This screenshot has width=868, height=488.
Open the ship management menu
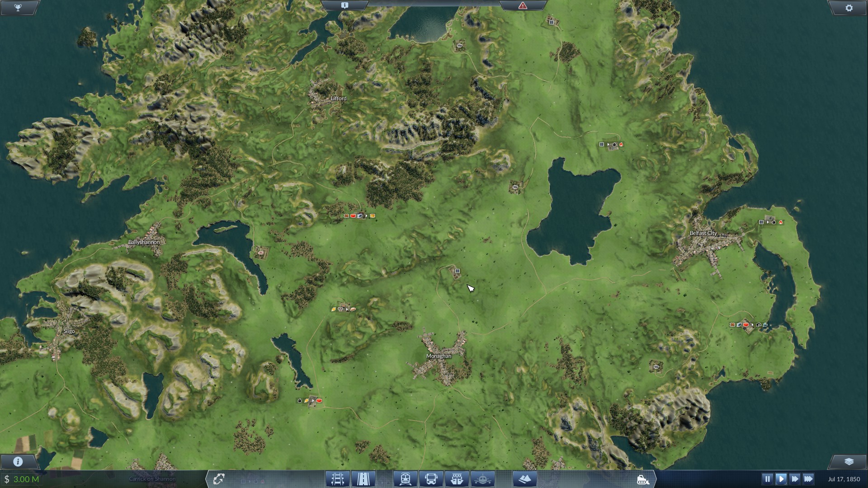click(457, 479)
